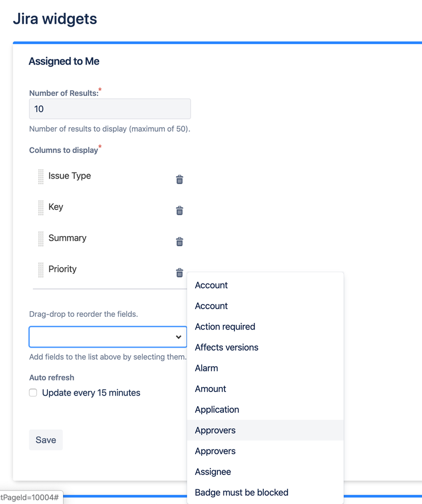The height and width of the screenshot is (504, 422).
Task: Click the Priority row drag handle
Action: pos(41,270)
